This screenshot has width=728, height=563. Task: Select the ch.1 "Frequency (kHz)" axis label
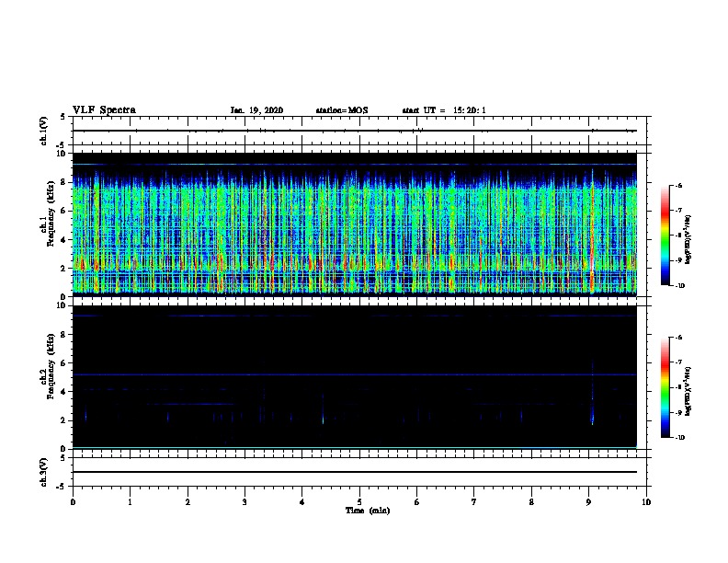click(51, 213)
